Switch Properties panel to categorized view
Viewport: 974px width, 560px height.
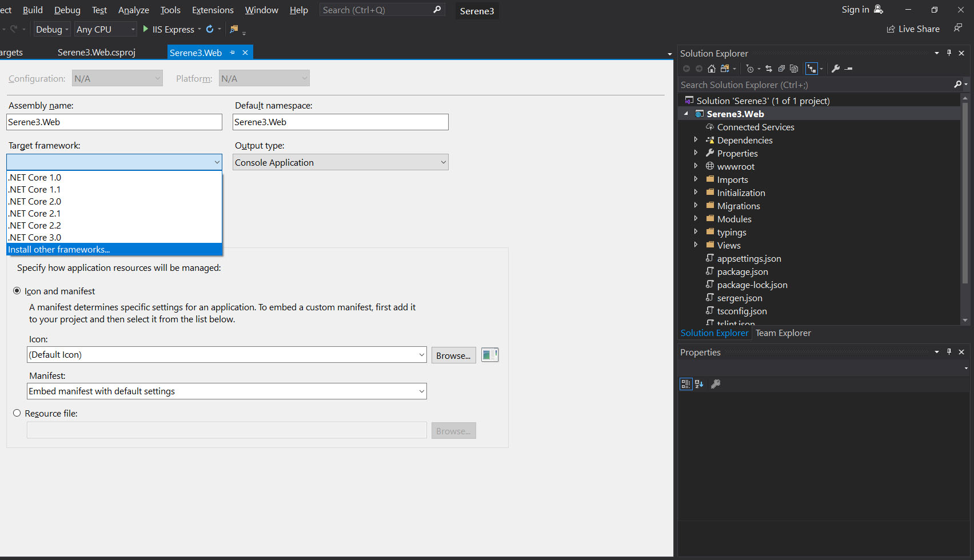pos(686,383)
